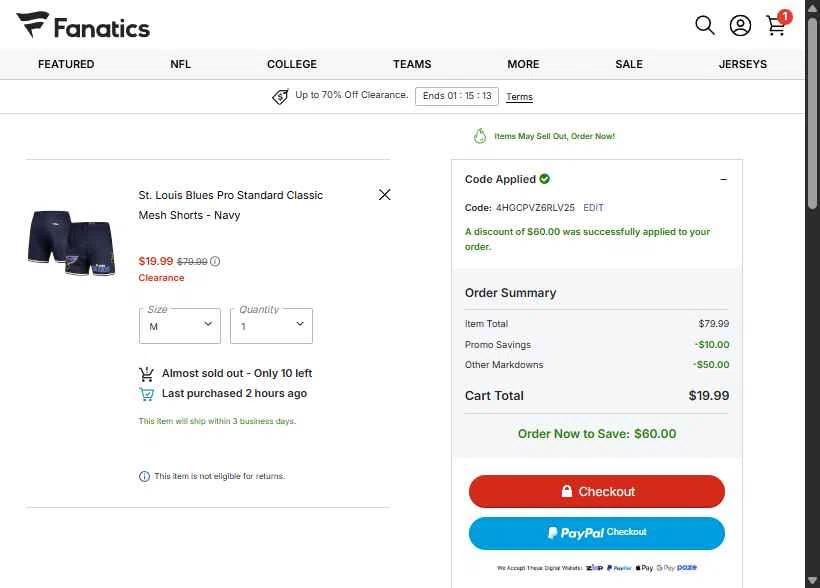Viewport: 820px width, 588px height.
Task: Collapse the Code Applied section
Action: (723, 180)
